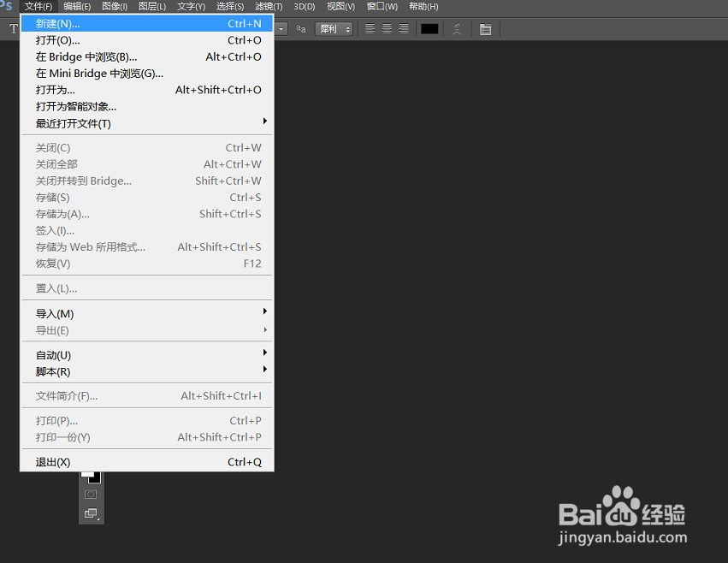This screenshot has width=728, height=563.
Task: Open the 编辑(E) menu
Action: tap(77, 7)
